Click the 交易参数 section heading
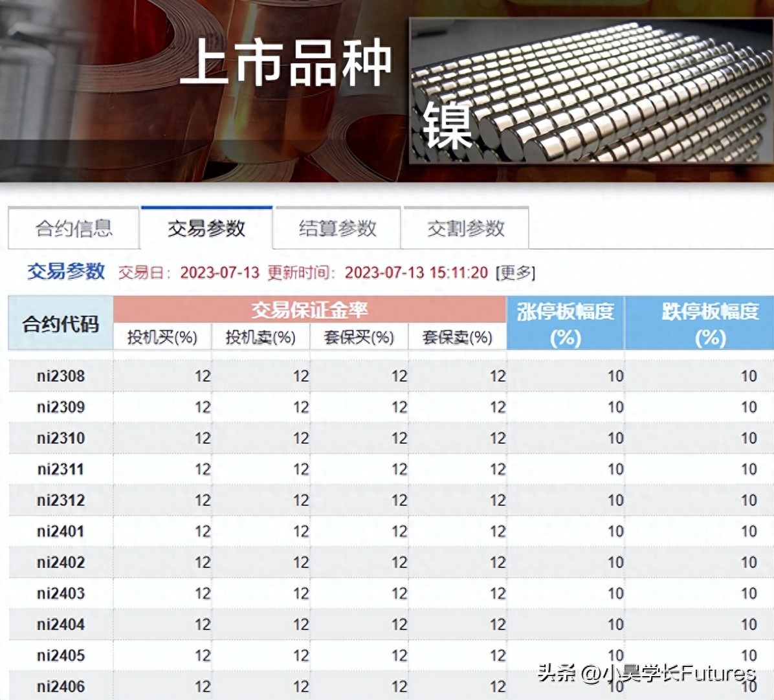Viewport: 774px width, 700px height. [x=65, y=271]
